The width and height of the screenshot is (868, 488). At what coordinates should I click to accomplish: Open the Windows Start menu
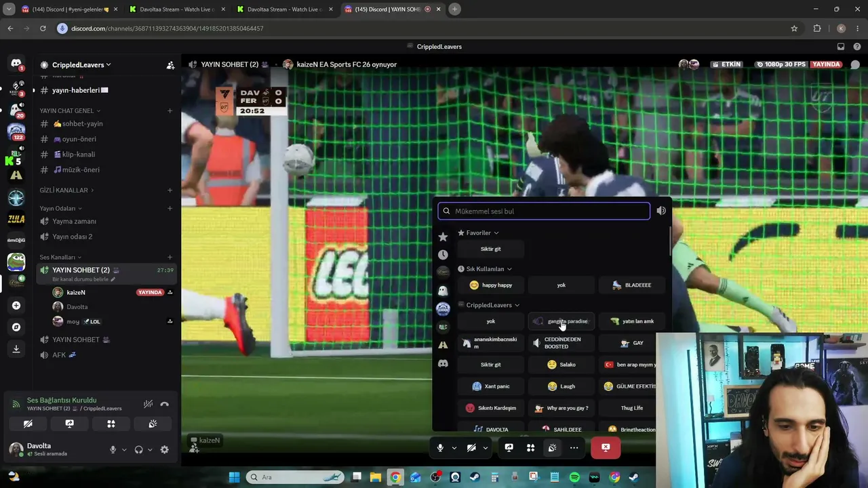234,477
